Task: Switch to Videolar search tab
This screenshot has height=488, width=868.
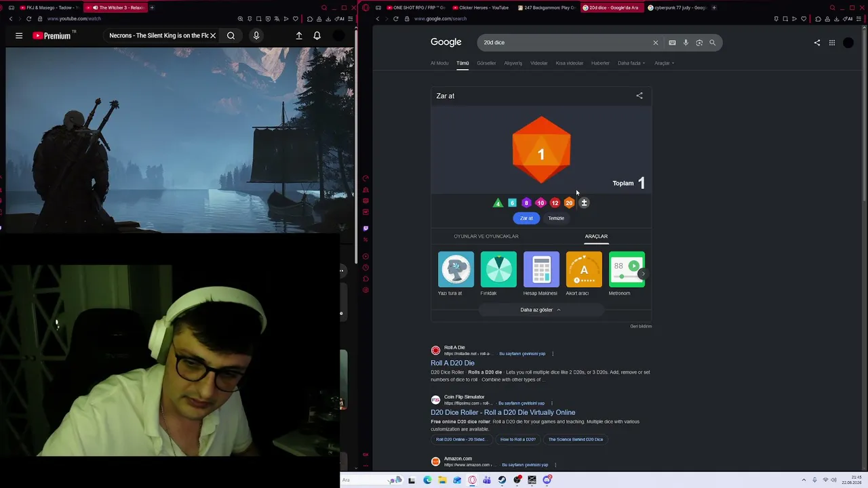Action: (x=539, y=63)
